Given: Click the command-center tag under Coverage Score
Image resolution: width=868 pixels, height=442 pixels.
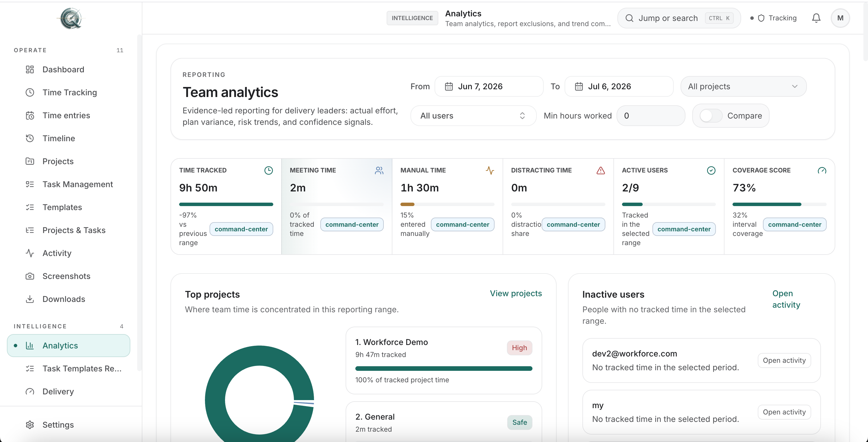Looking at the screenshot, I should coord(795,224).
